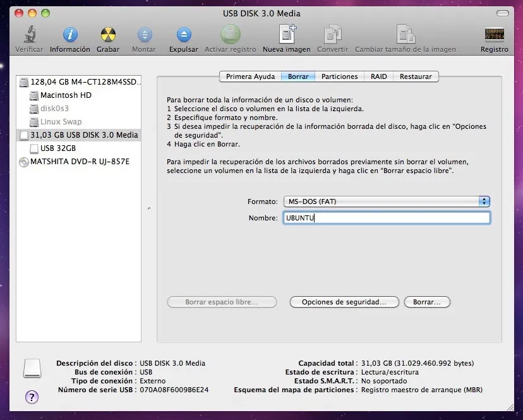Switch to the Primera Ayuda tab

pyautogui.click(x=251, y=76)
